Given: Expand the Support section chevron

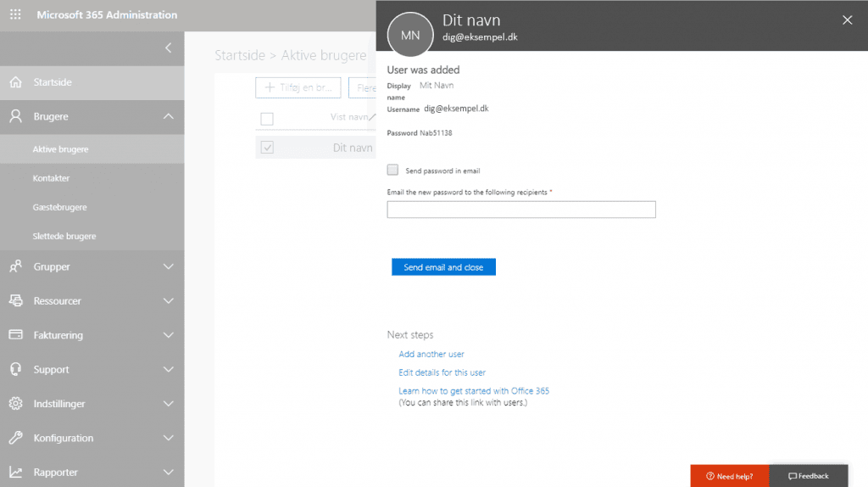Looking at the screenshot, I should pos(169,370).
